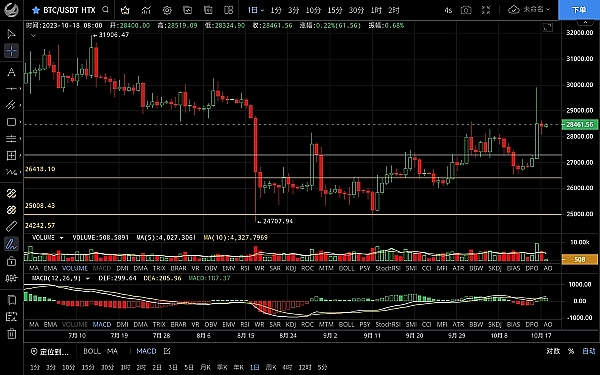Viewport: 600px width, 375px height.
Task: Take a chart snapshot with camera icon
Action: click(x=466, y=10)
